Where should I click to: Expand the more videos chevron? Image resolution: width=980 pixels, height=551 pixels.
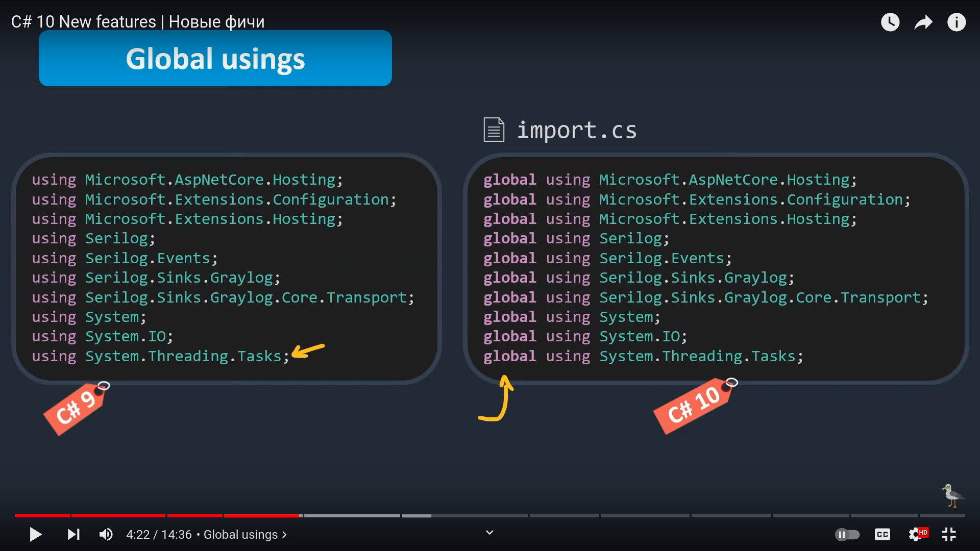coord(489,533)
